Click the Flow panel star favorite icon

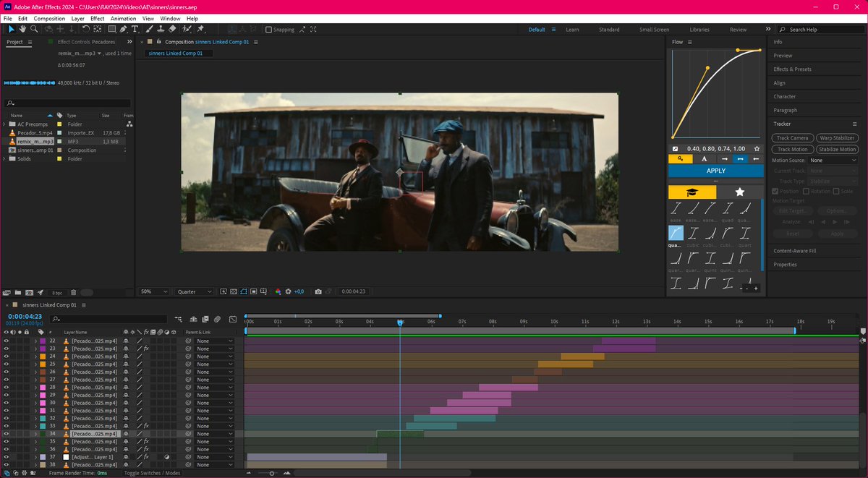tap(757, 148)
